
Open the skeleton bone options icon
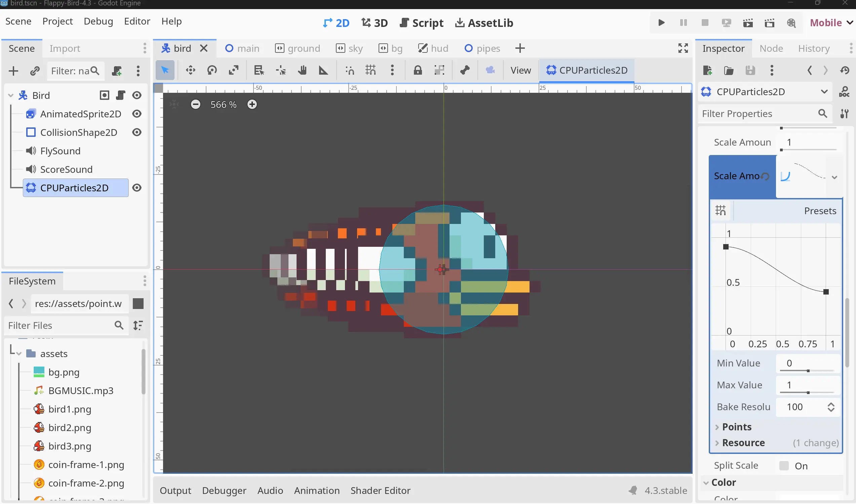tap(465, 70)
